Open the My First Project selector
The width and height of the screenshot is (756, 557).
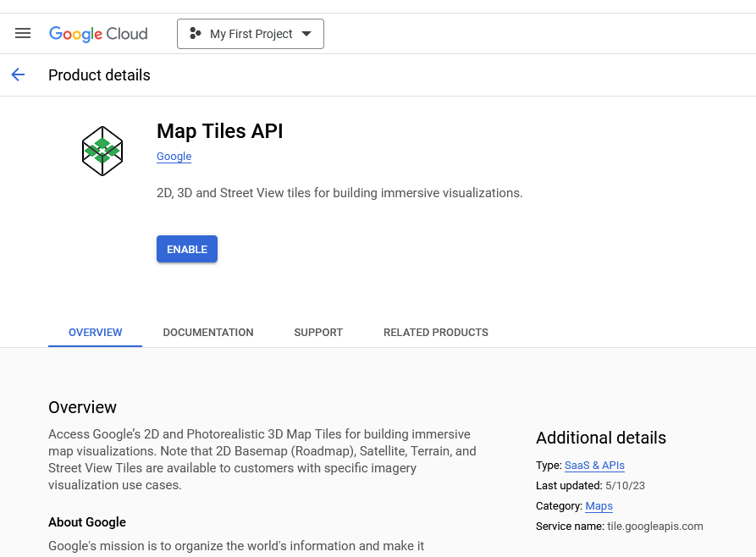click(251, 34)
